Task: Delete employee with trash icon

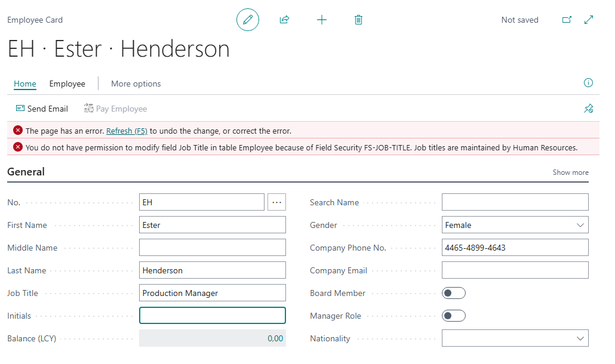Action: (x=358, y=20)
